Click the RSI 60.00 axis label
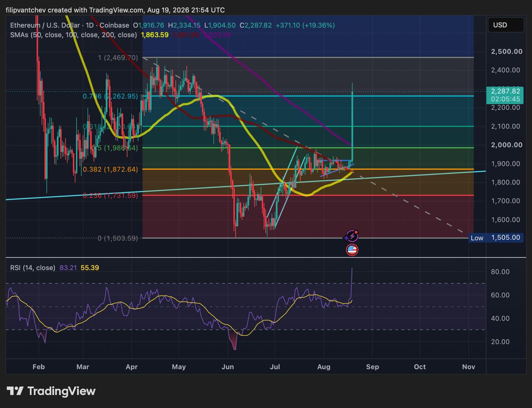532x408 pixels. coord(500,295)
